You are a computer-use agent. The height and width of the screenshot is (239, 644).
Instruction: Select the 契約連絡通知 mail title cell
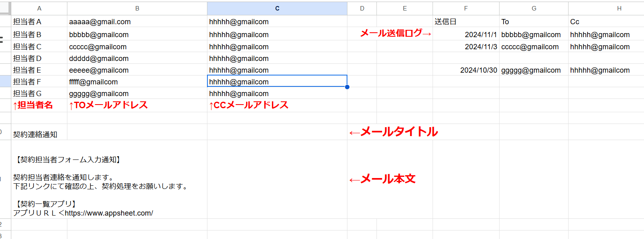point(39,132)
